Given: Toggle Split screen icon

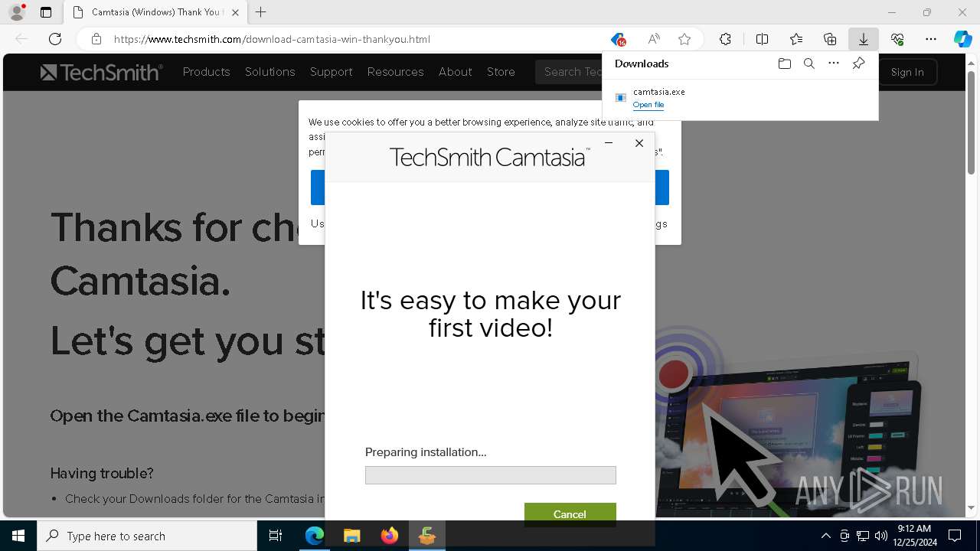Looking at the screenshot, I should 762,39.
